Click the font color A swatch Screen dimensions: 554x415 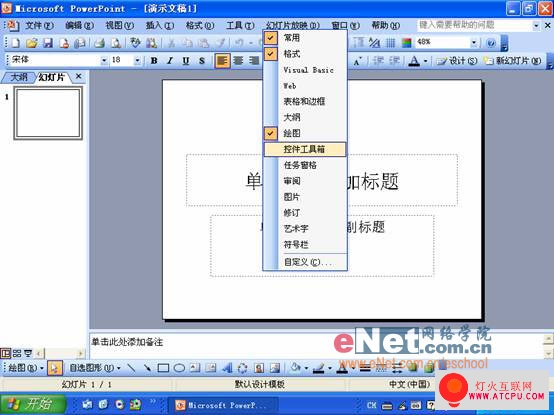click(414, 61)
